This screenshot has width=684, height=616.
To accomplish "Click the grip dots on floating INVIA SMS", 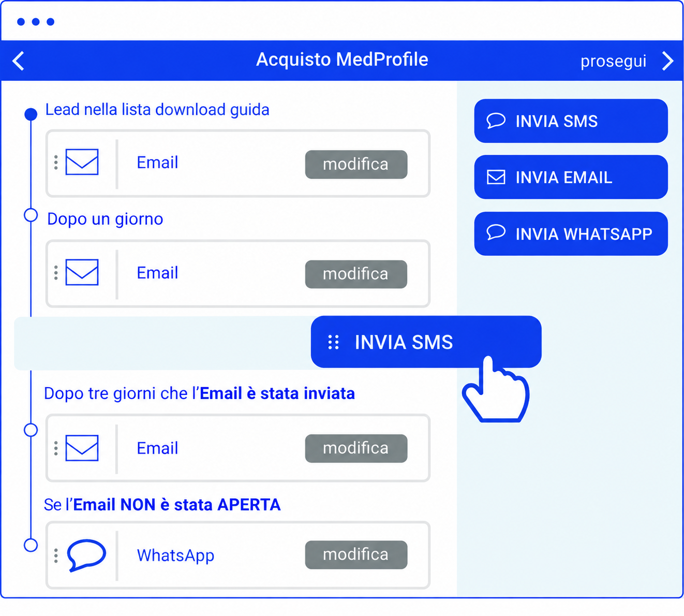I will (334, 342).
